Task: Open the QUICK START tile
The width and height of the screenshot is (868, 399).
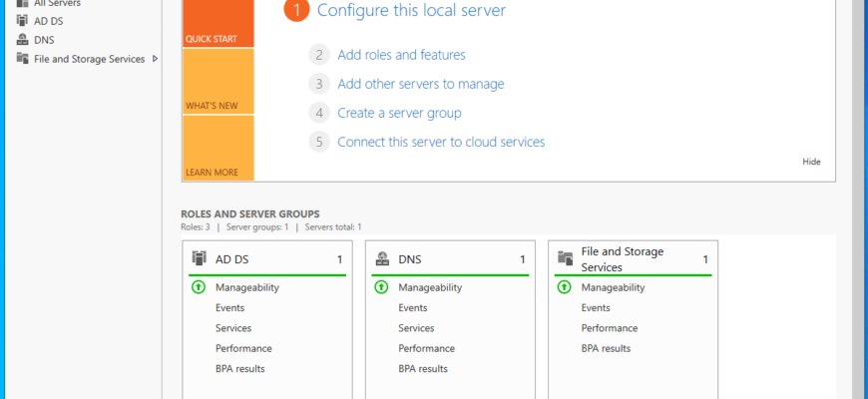Action: click(218, 23)
